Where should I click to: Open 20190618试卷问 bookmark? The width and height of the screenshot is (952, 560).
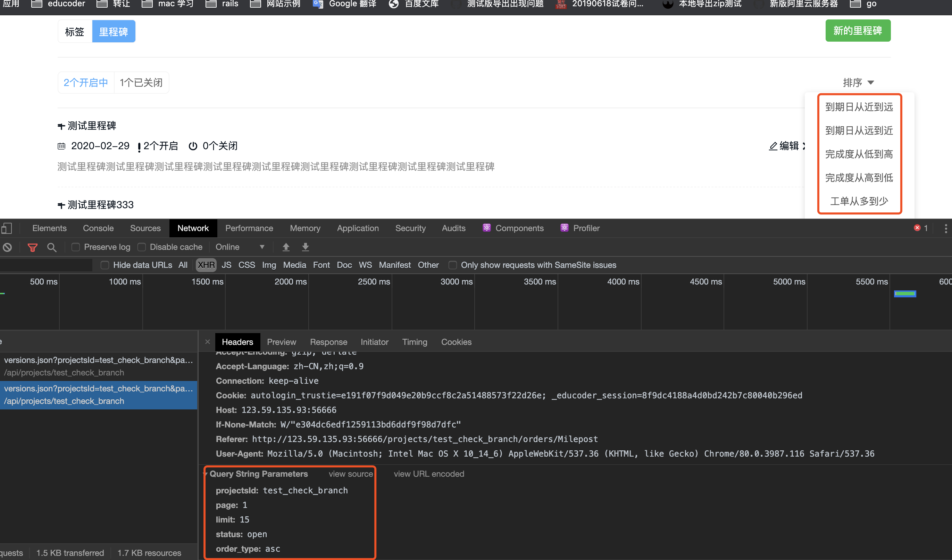pyautogui.click(x=600, y=4)
